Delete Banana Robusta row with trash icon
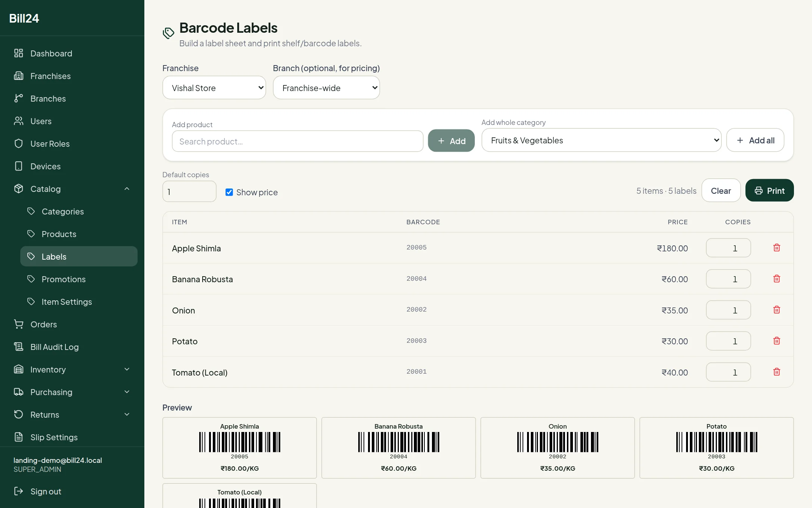 tap(777, 279)
